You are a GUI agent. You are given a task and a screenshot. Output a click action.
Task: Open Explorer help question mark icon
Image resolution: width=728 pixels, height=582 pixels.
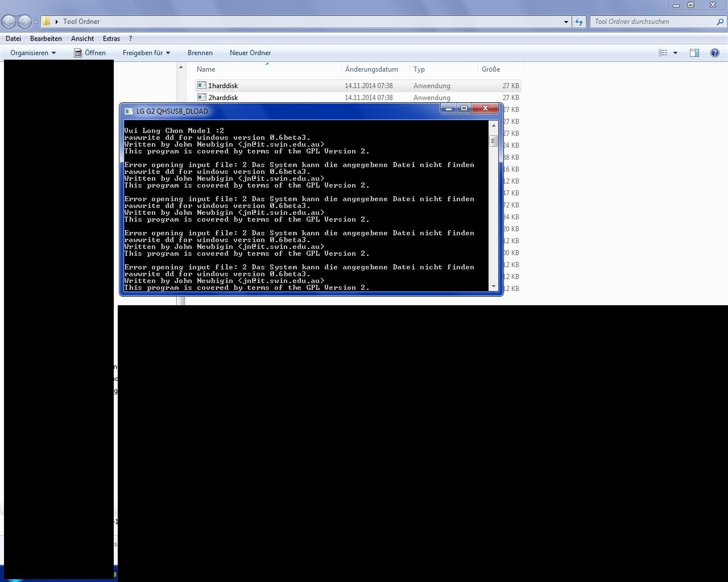click(715, 53)
